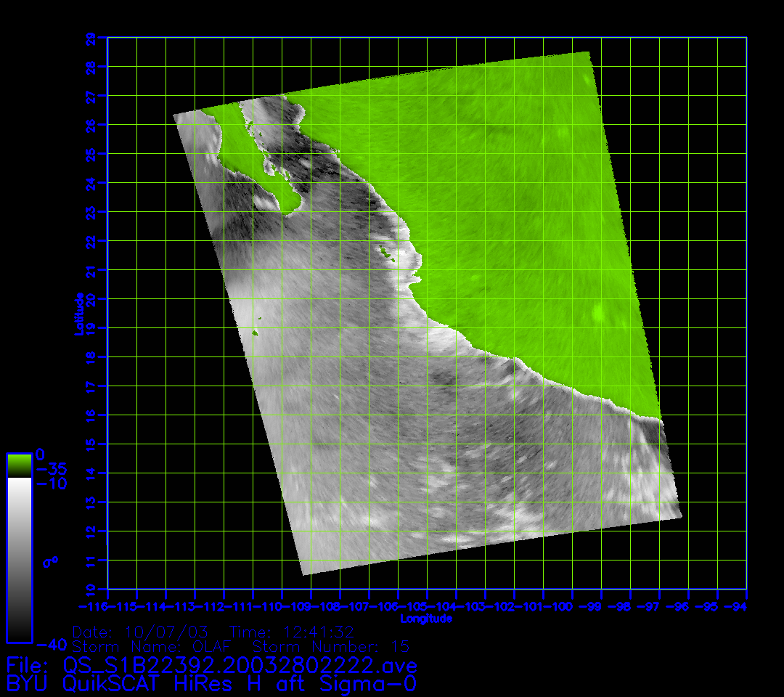Click the green section of the color bar
784x697 pixels.
[x=19, y=465]
